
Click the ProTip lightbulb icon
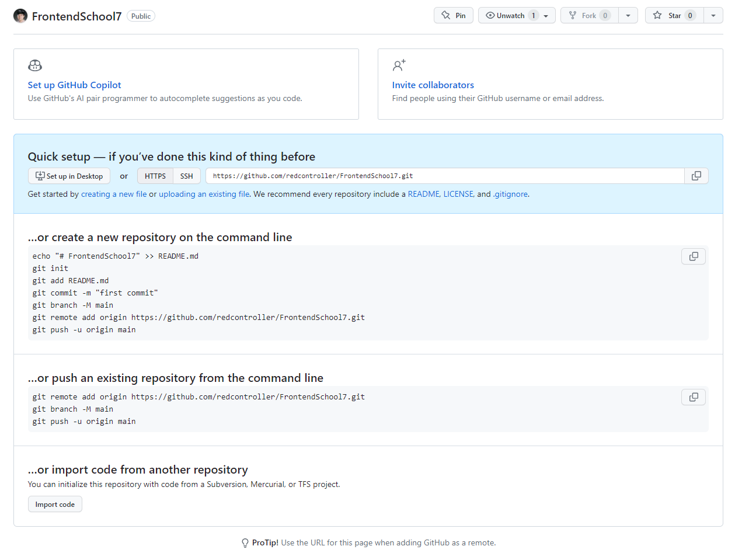click(245, 543)
